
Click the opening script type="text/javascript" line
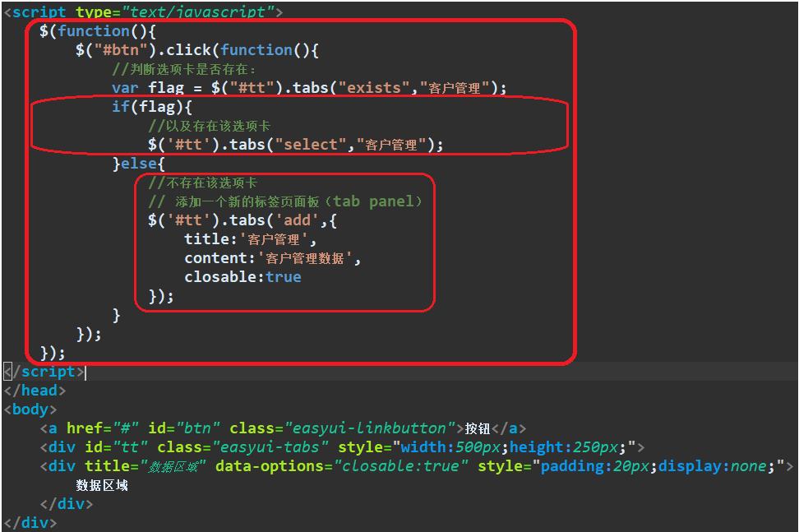tap(143, 12)
